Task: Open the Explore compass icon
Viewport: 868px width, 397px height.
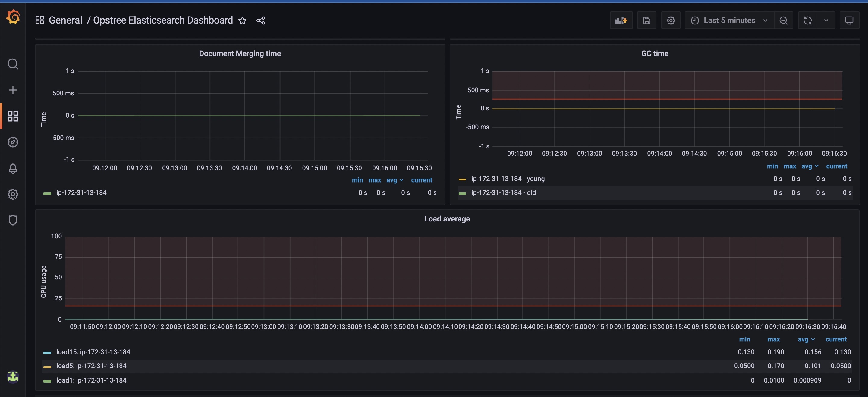Action: tap(13, 142)
